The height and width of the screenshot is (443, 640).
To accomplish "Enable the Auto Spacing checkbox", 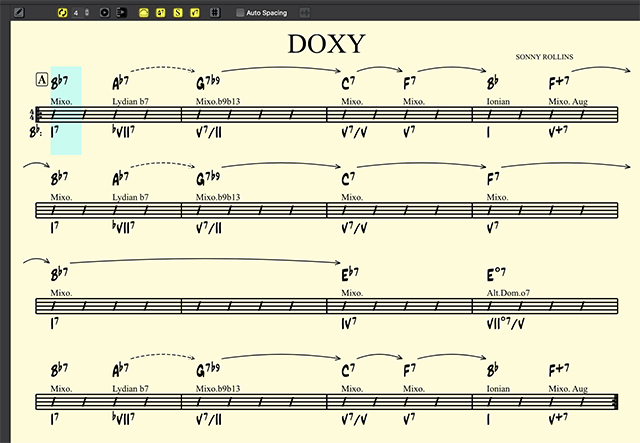I will pyautogui.click(x=240, y=13).
